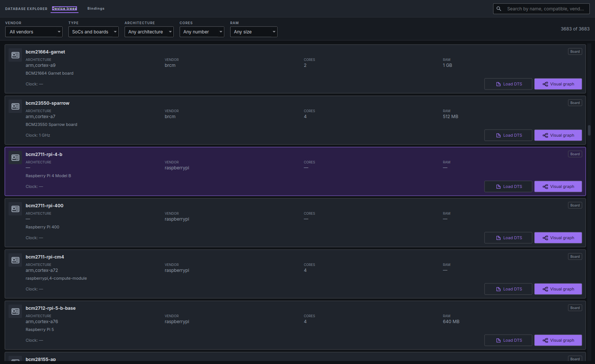The width and height of the screenshot is (595, 364).
Task: Open Visual graph for bcm2711-rpi-cm4
Action: [x=558, y=289]
